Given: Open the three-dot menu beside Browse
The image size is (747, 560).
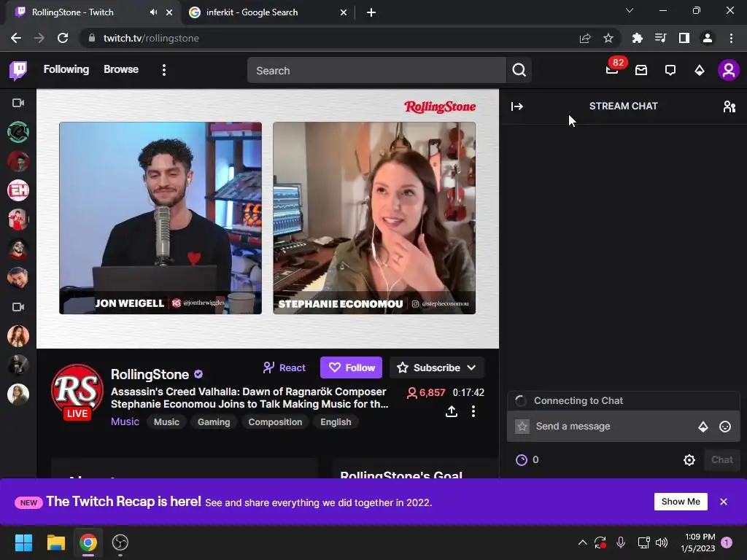Looking at the screenshot, I should coord(164,70).
